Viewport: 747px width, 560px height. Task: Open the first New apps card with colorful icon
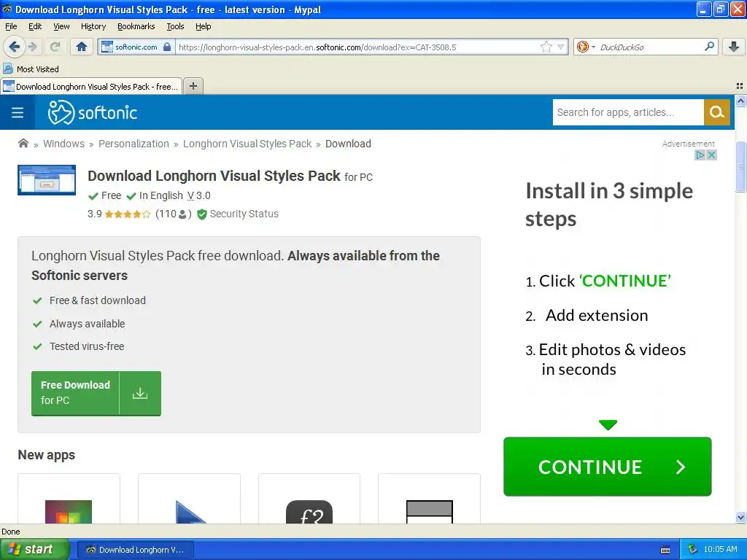69,499
